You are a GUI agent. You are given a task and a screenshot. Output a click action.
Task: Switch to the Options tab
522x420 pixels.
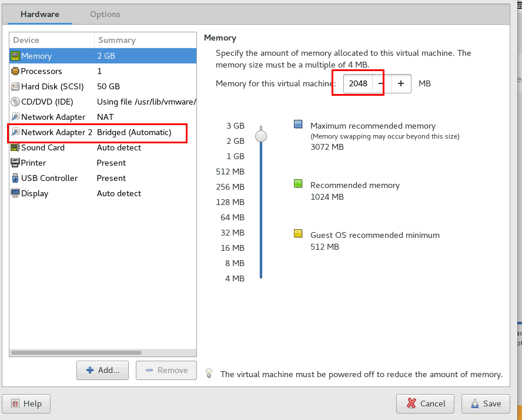pos(105,14)
